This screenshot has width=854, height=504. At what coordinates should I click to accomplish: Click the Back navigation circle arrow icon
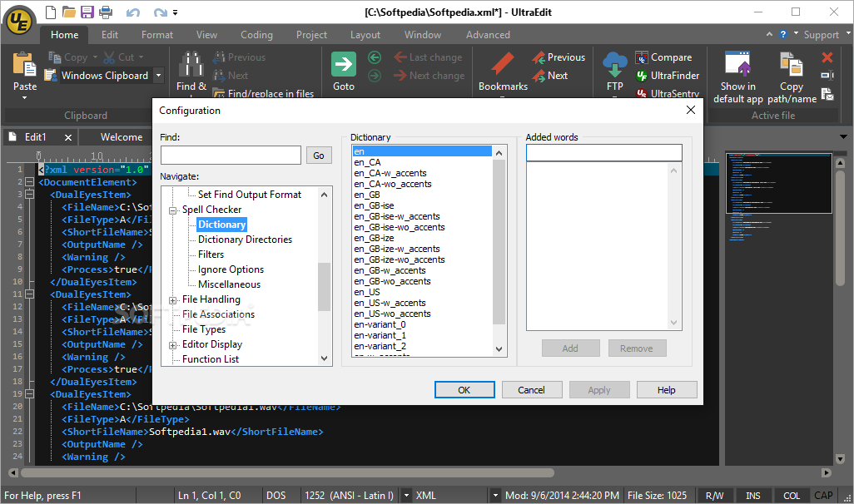click(375, 57)
